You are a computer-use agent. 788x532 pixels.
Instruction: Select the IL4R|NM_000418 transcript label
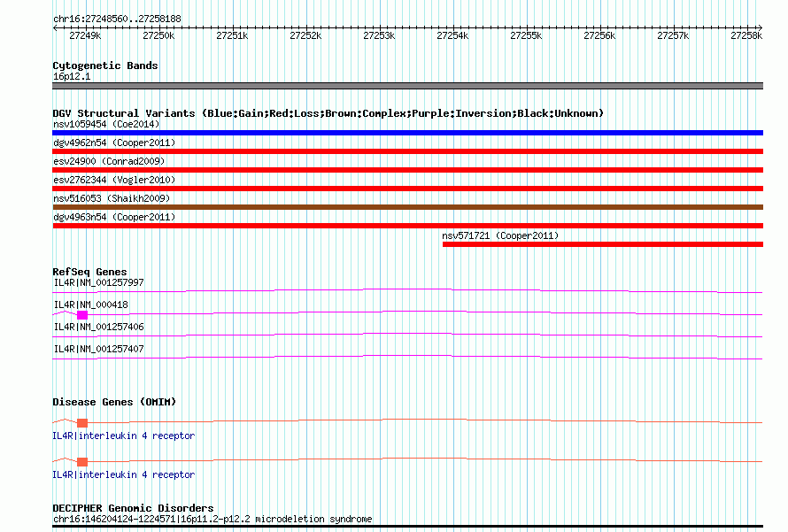point(91,305)
